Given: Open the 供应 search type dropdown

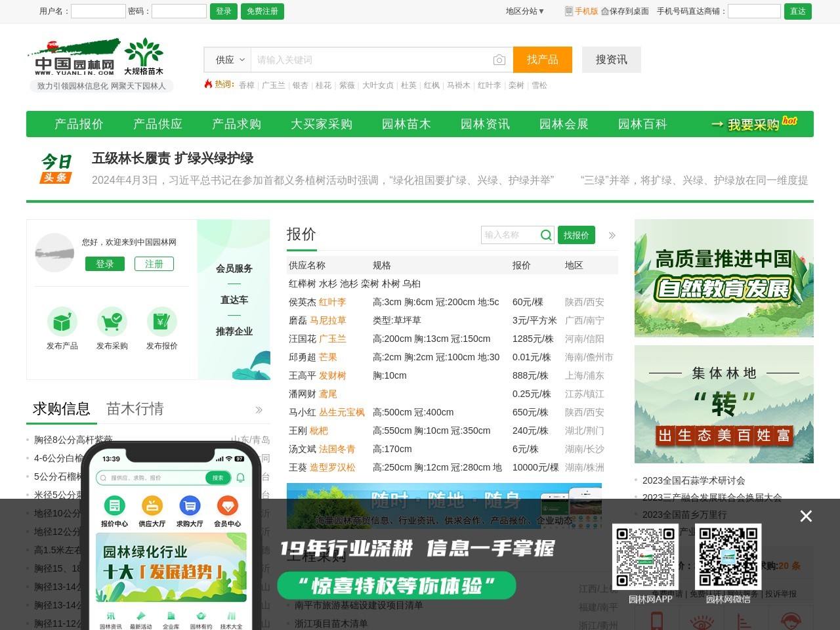Looking at the screenshot, I should [228, 60].
